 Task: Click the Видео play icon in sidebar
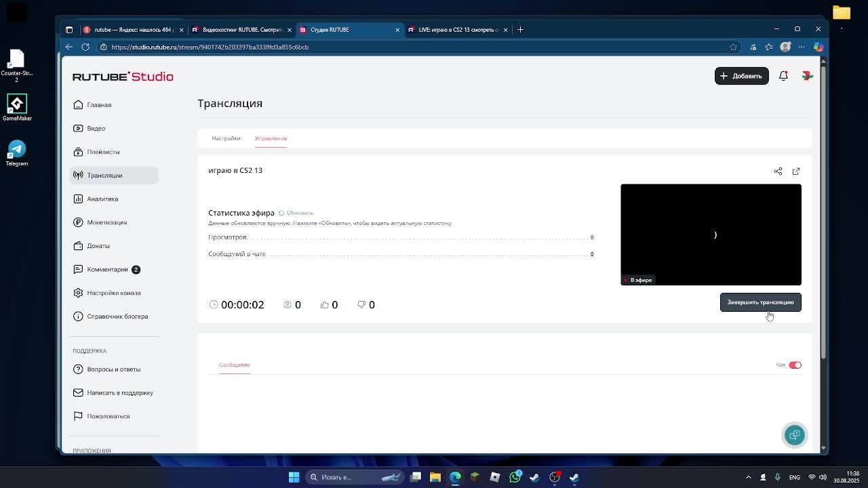tap(78, 128)
